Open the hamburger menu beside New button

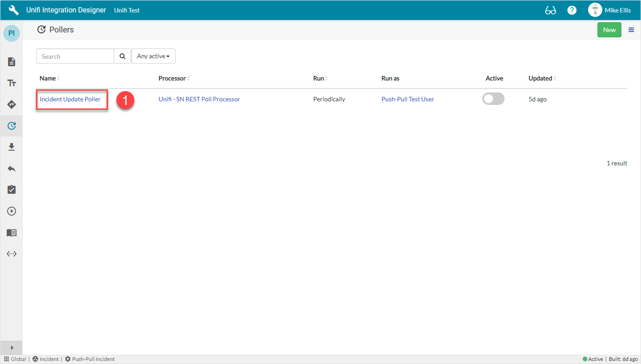click(x=631, y=30)
